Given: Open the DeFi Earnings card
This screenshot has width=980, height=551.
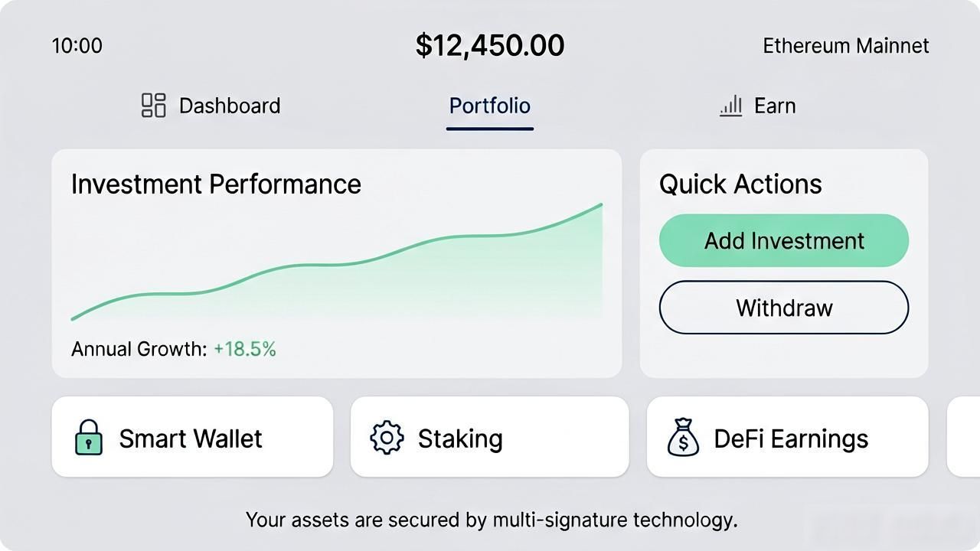Looking at the screenshot, I should (788, 437).
